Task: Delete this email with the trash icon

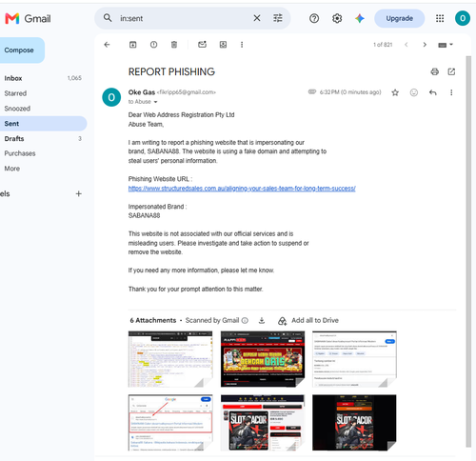Action: coord(174,45)
